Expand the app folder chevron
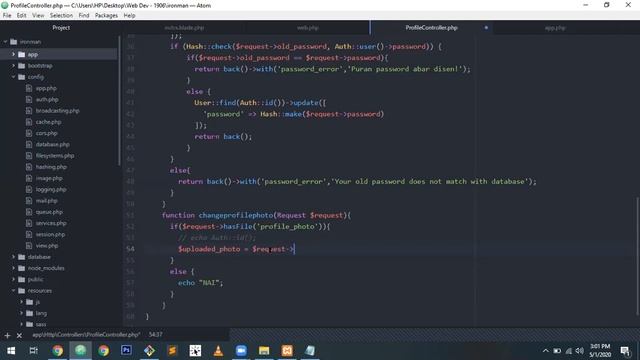This screenshot has width=640, height=360. (13, 54)
